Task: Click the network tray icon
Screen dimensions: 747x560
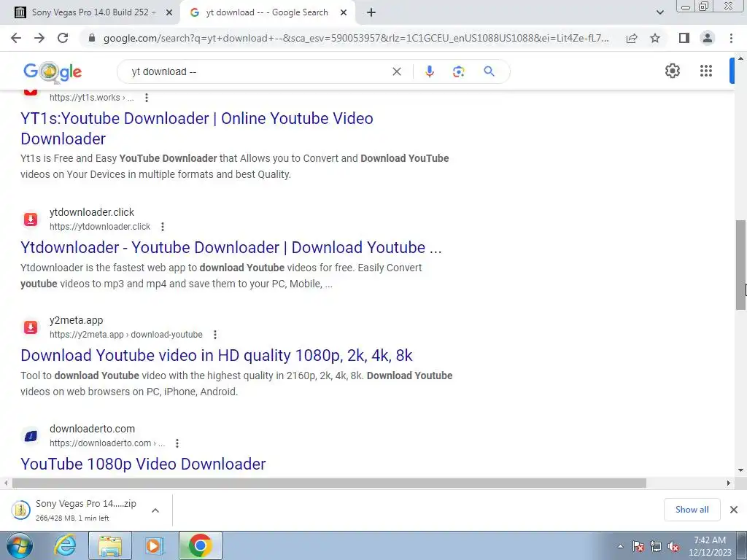Action: [656, 546]
